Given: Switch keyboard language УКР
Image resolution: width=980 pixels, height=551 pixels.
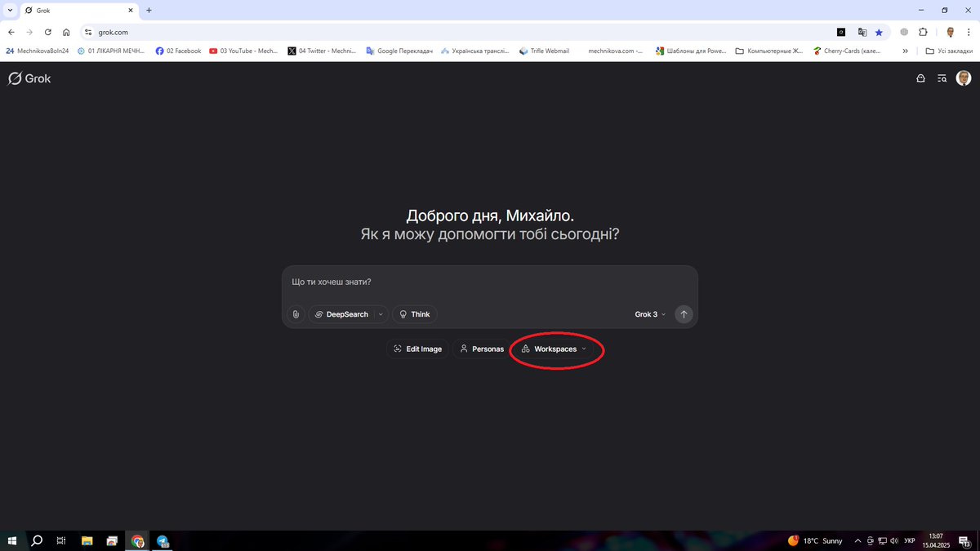Looking at the screenshot, I should (x=910, y=540).
